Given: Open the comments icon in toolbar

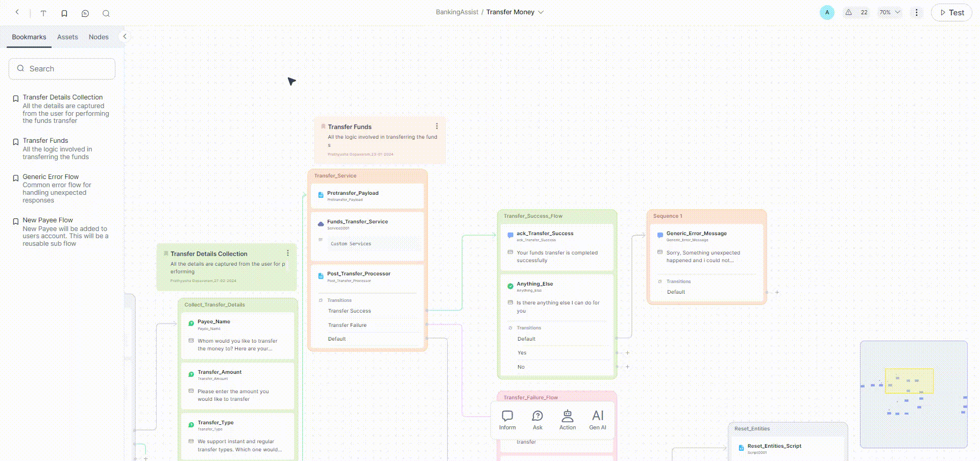Looking at the screenshot, I should (85, 13).
